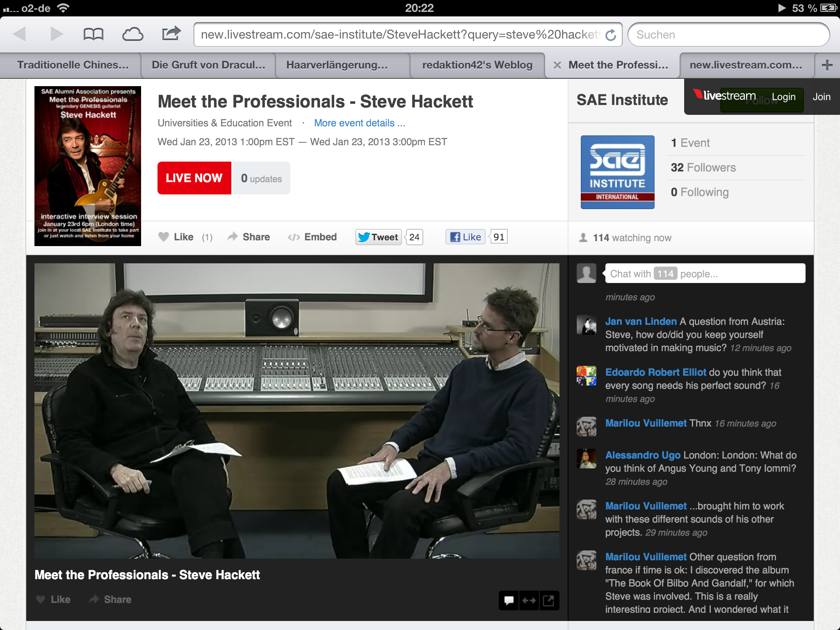840x630 pixels.
Task: Expand More event details link
Action: (359, 123)
